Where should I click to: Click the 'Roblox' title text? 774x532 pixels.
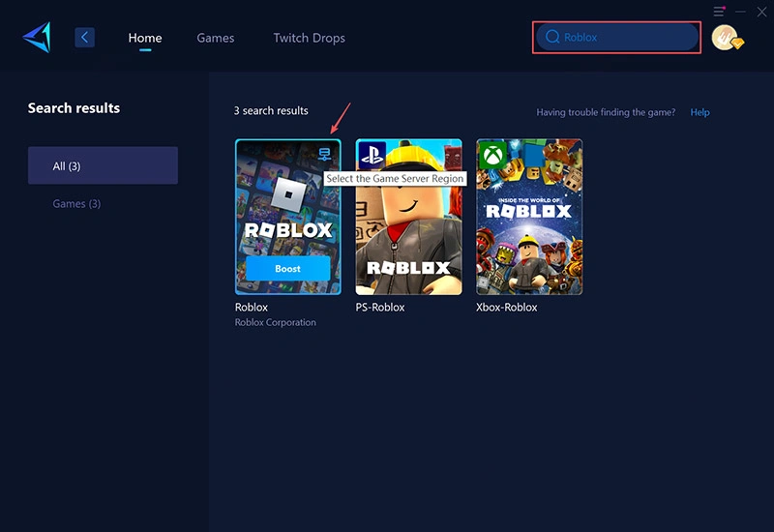(x=252, y=307)
